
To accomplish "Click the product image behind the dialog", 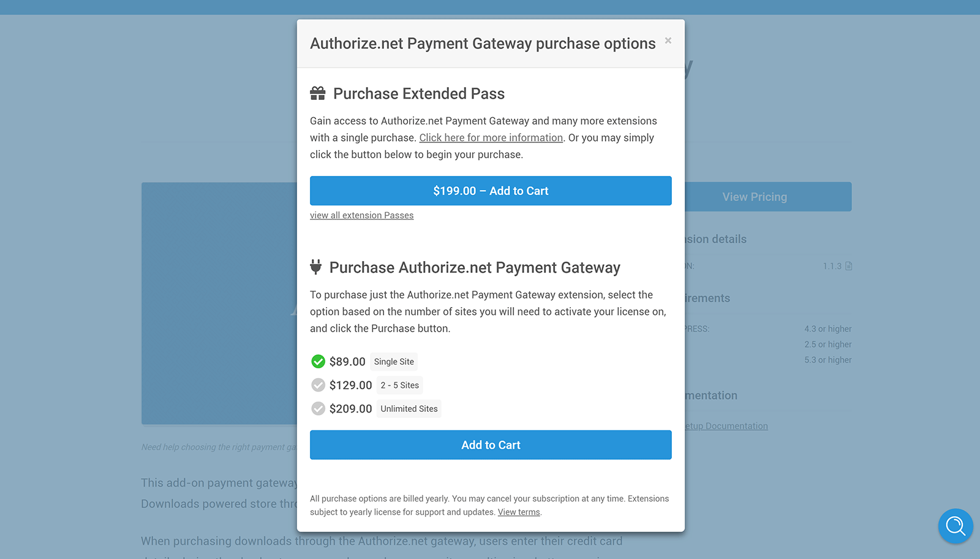I will point(219,303).
